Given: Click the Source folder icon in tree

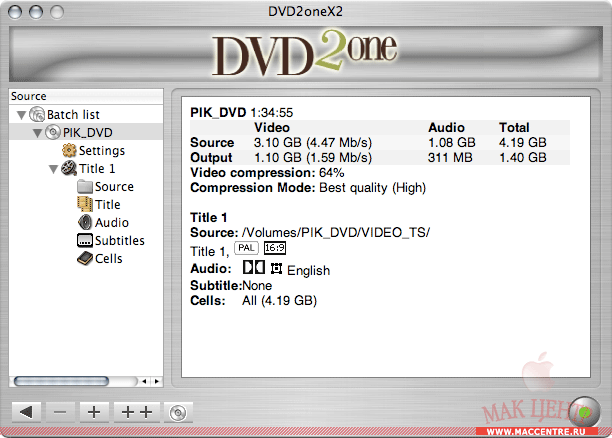Looking at the screenshot, I should pos(85,187).
